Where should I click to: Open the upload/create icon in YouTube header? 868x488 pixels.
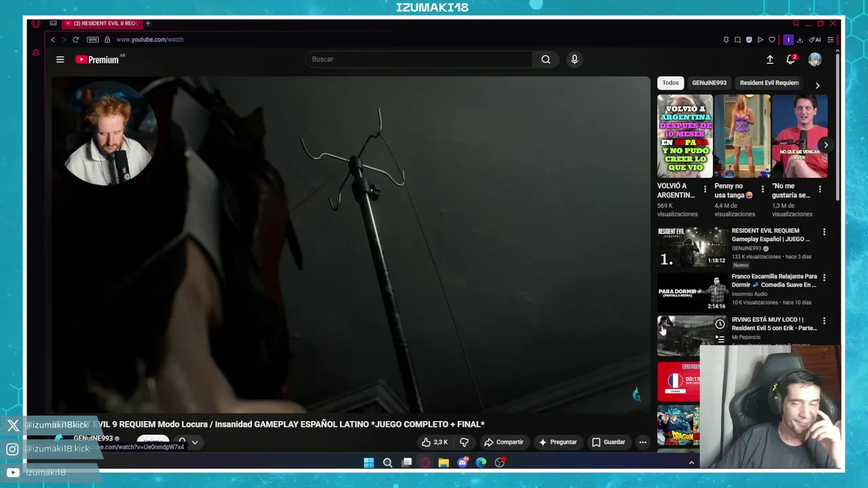[770, 60]
